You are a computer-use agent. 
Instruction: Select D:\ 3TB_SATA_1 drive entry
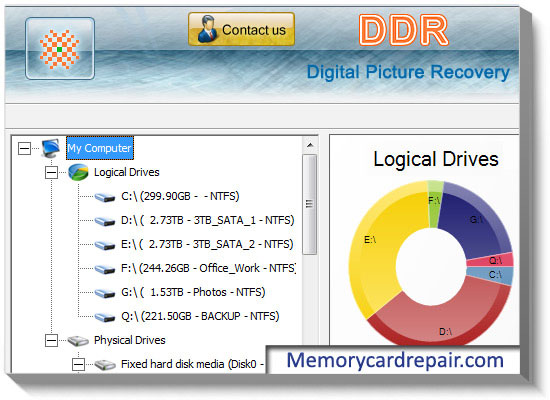pyautogui.click(x=208, y=220)
